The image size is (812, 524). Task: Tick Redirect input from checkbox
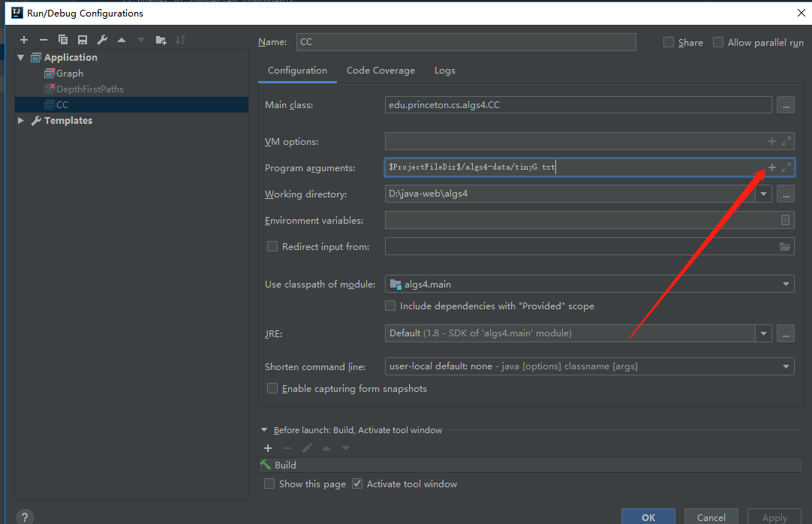(x=272, y=246)
